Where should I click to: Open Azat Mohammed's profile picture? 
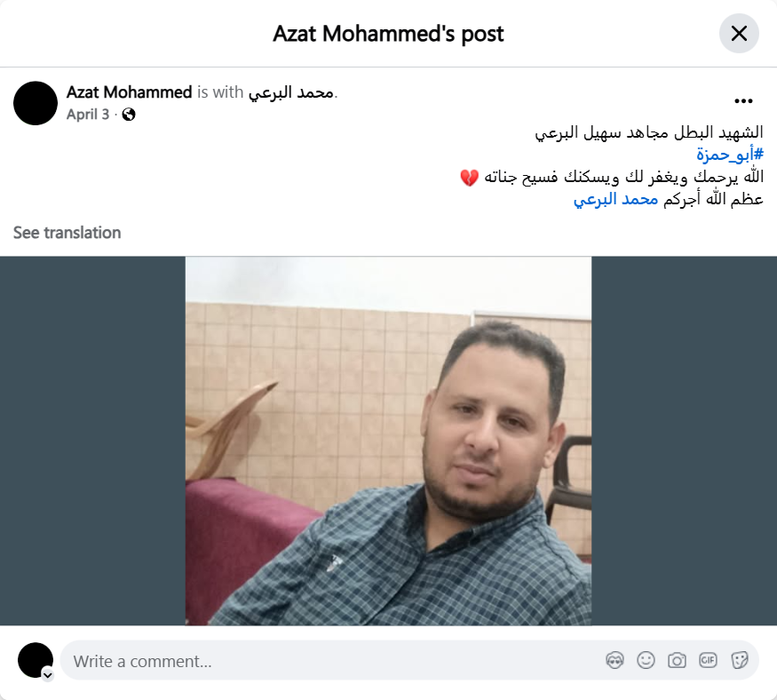point(36,103)
